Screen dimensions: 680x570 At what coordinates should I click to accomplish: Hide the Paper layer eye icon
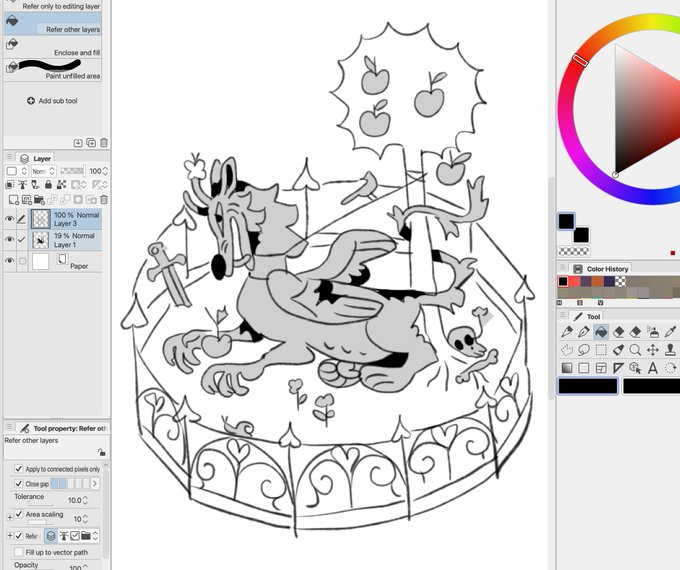(x=9, y=261)
